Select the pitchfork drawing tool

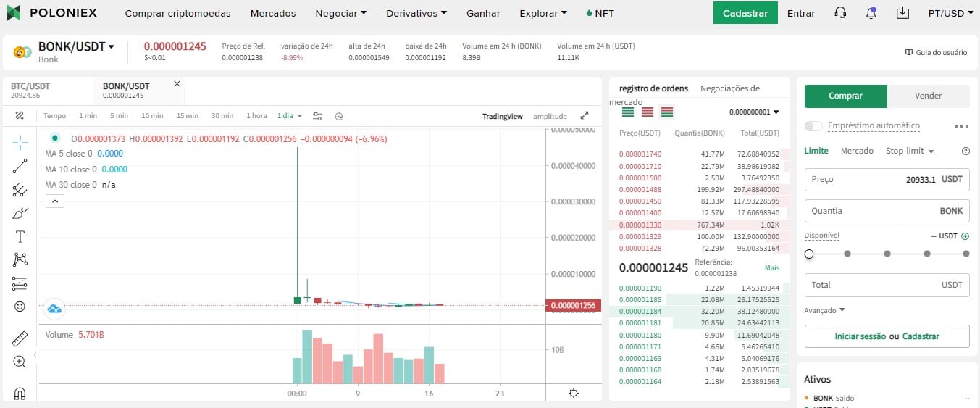pos(20,190)
